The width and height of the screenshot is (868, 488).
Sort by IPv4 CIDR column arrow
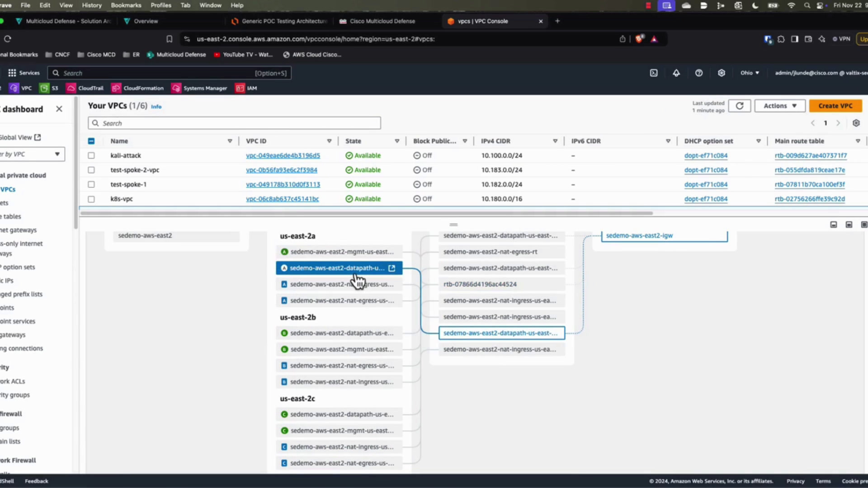click(555, 141)
